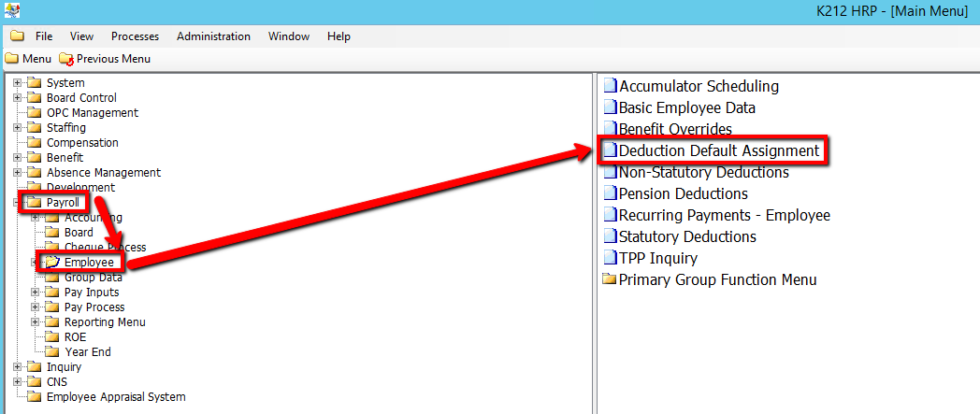This screenshot has height=414, width=980.
Task: Open the Processes menu
Action: tap(135, 36)
